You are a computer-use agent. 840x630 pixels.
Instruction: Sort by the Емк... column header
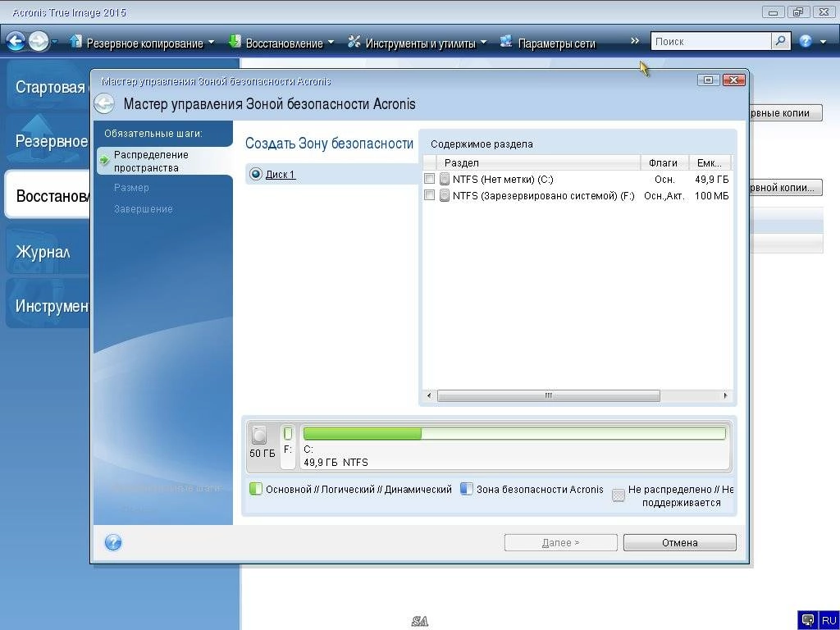pos(709,163)
